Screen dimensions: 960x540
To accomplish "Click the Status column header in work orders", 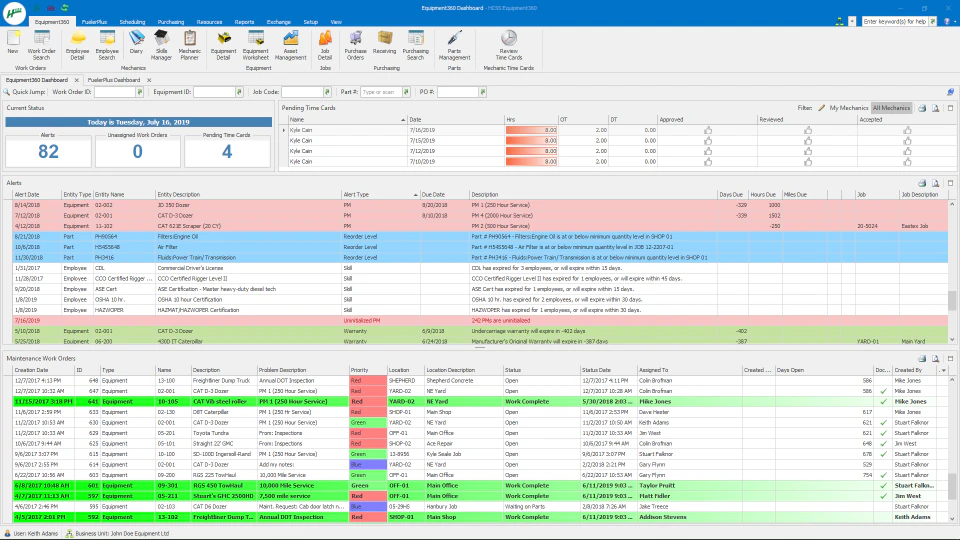I will click(541, 370).
